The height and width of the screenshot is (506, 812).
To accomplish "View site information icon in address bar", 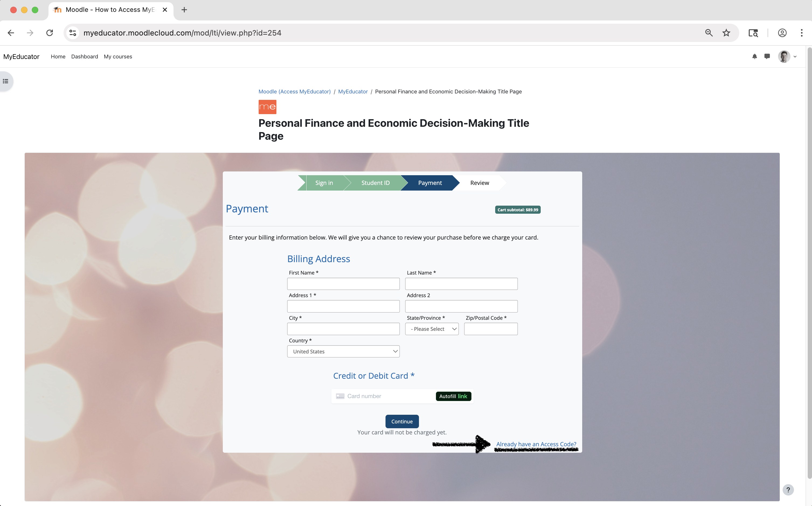I will point(73,33).
